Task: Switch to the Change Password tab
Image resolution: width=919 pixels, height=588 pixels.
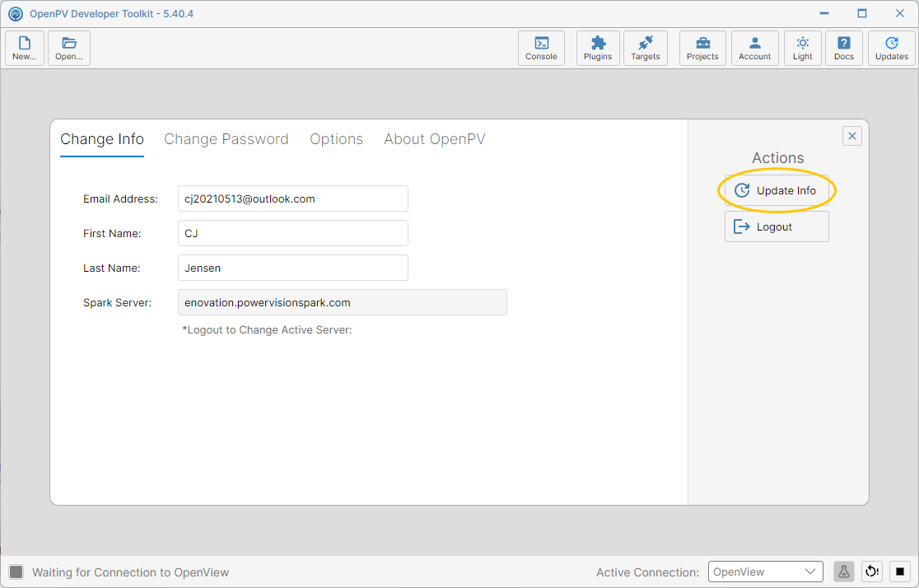Action: tap(226, 139)
